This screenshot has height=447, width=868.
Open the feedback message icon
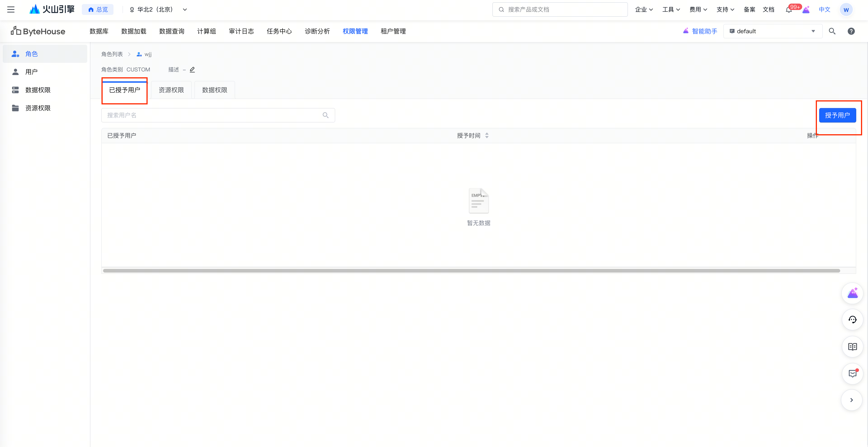(852, 373)
